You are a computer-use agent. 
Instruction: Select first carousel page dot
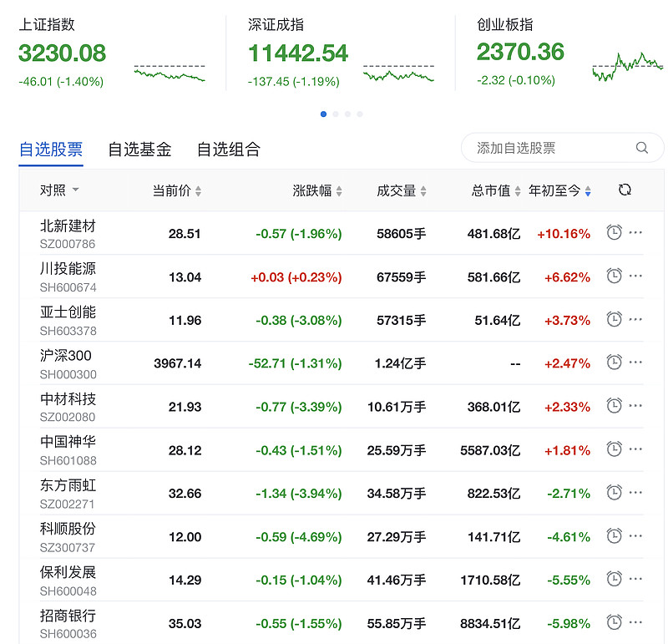(x=323, y=114)
